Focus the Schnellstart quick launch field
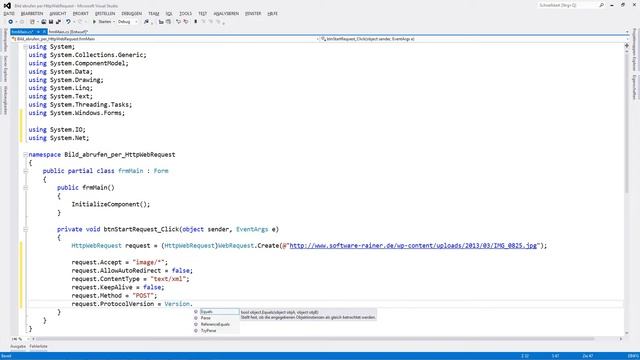This screenshot has width=640, height=360. coord(567,5)
